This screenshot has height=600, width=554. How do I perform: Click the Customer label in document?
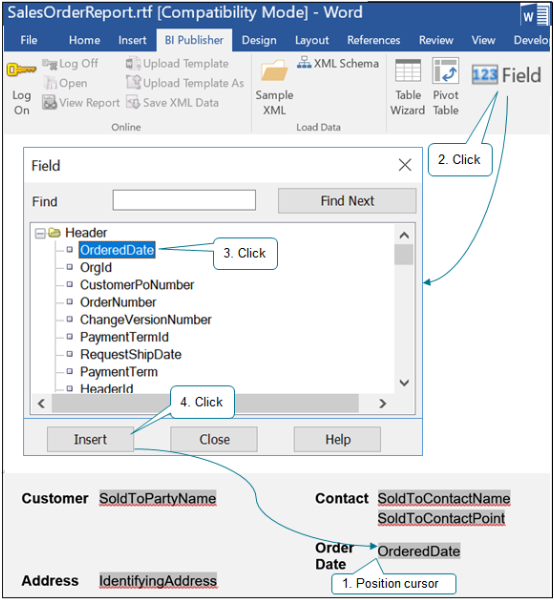click(55, 498)
